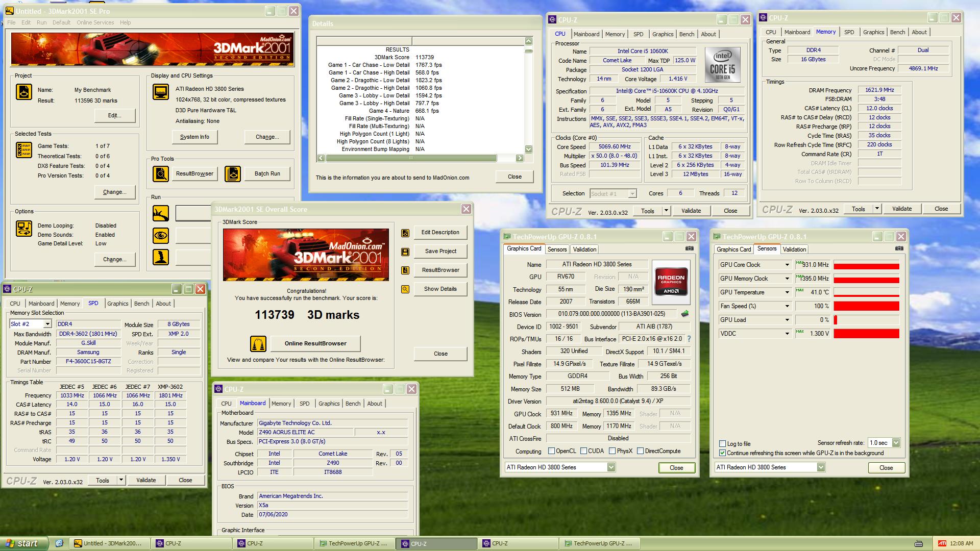
Task: Uncheck Continue refreshing in background checkbox
Action: click(x=722, y=453)
